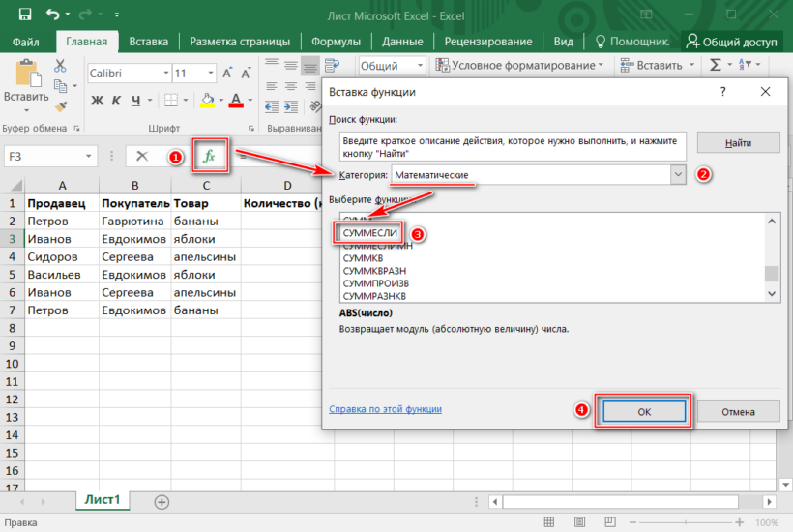The height and width of the screenshot is (532, 793).
Task: Open the Формулы ribbon tab
Action: [336, 42]
